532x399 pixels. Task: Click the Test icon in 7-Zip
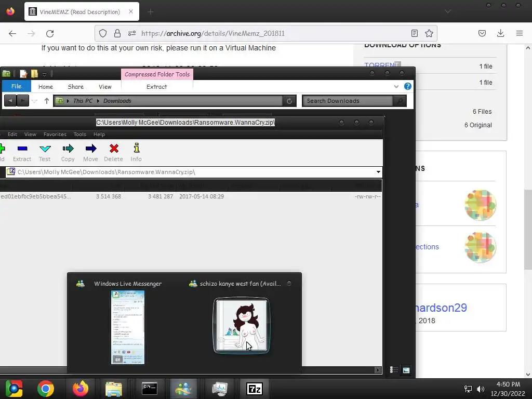pyautogui.click(x=45, y=149)
